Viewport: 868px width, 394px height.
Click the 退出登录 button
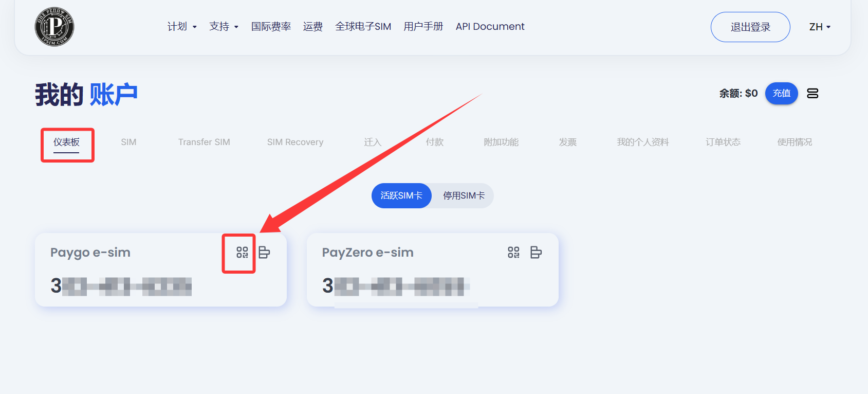[x=750, y=27]
